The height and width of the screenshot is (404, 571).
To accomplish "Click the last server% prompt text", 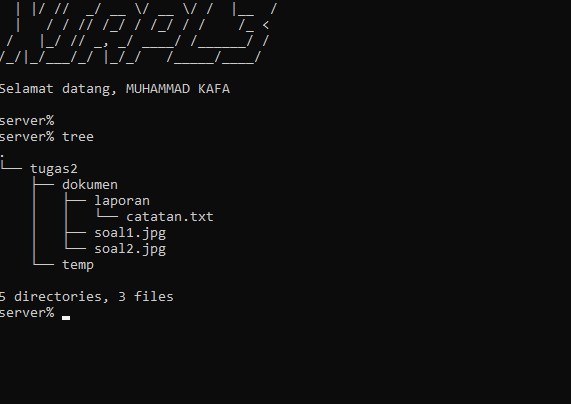I will pos(27,313).
